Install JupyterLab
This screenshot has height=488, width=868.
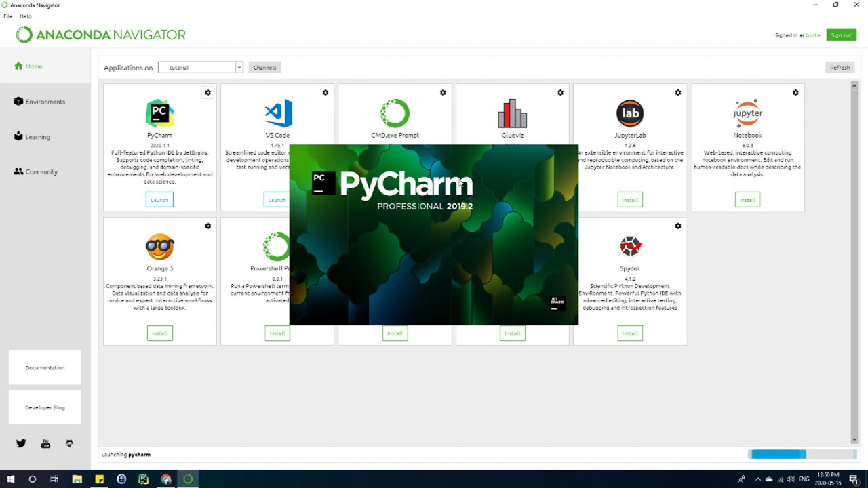(x=630, y=200)
